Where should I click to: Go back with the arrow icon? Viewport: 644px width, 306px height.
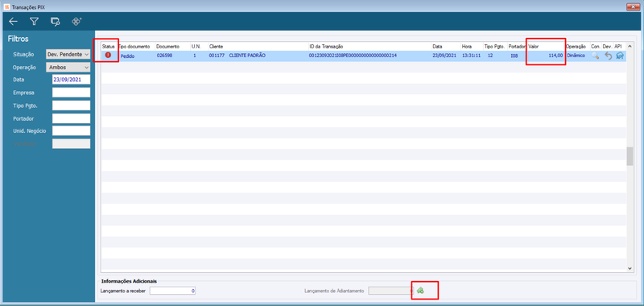tap(14, 22)
